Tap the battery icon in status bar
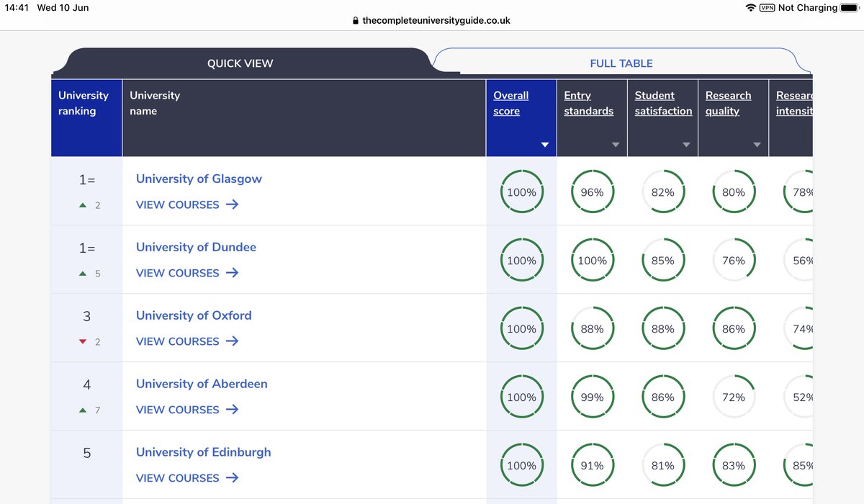This screenshot has width=864, height=504. [x=850, y=8]
